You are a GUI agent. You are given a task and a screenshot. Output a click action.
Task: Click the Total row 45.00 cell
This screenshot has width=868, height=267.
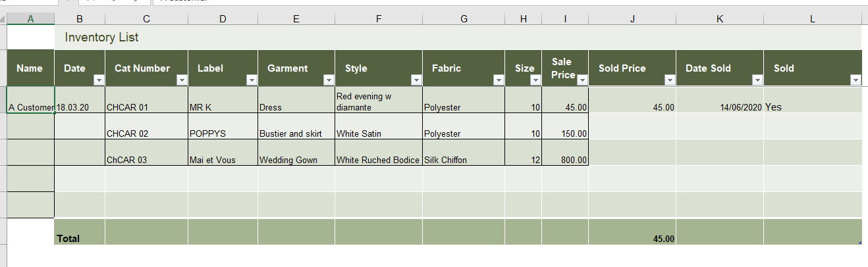pyautogui.click(x=632, y=239)
